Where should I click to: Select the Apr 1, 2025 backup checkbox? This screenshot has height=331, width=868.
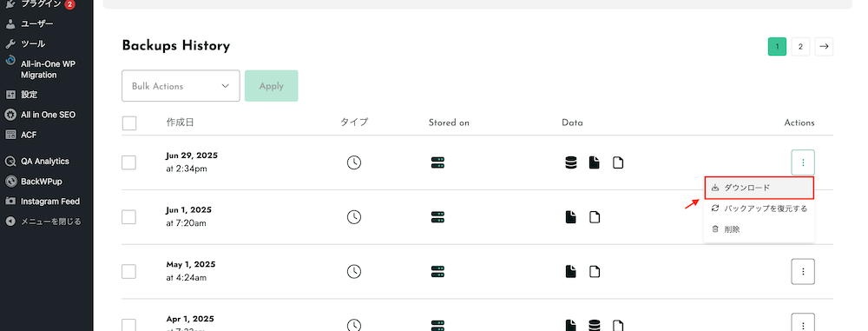click(x=129, y=325)
